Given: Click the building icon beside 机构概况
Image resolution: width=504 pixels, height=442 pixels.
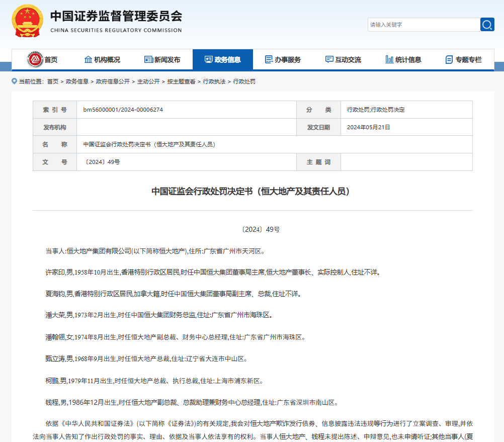Looking at the screenshot, I should click(x=88, y=59).
